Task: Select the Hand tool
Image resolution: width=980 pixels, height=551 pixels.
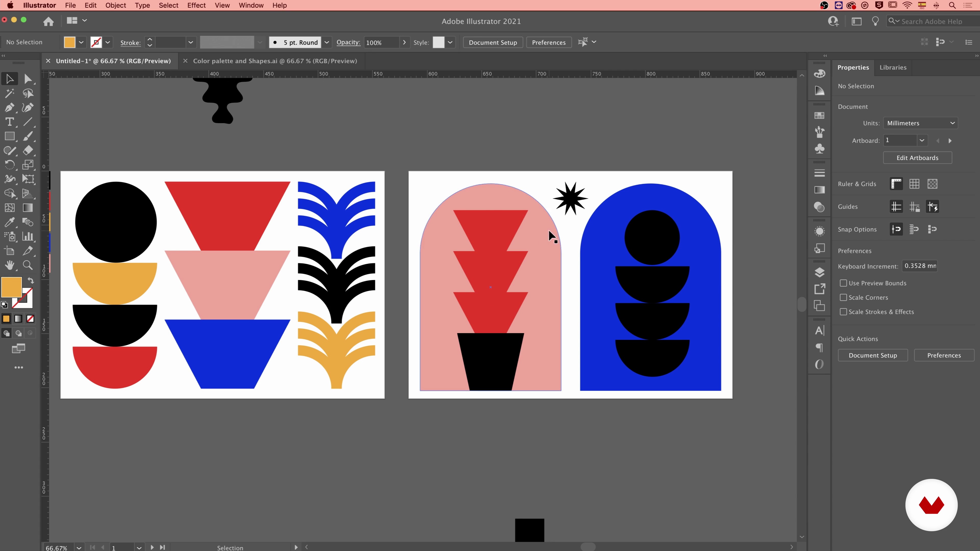Action: click(x=9, y=265)
